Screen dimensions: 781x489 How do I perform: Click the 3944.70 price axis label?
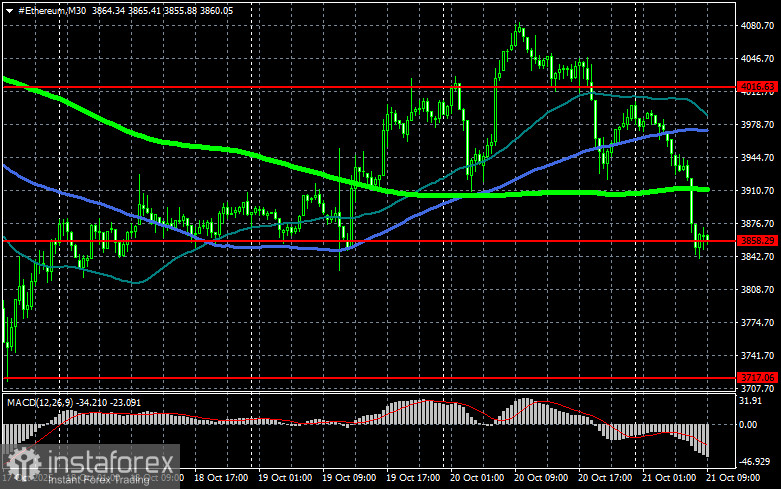coord(758,157)
